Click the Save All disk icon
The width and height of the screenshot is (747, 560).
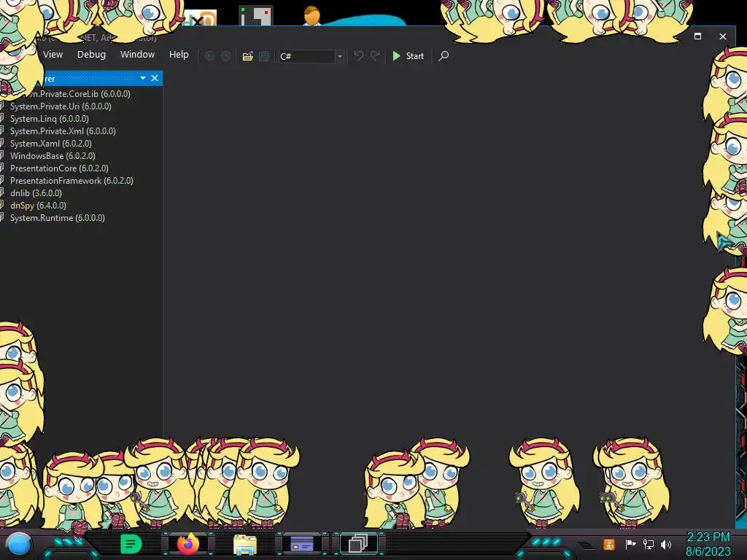pos(264,56)
